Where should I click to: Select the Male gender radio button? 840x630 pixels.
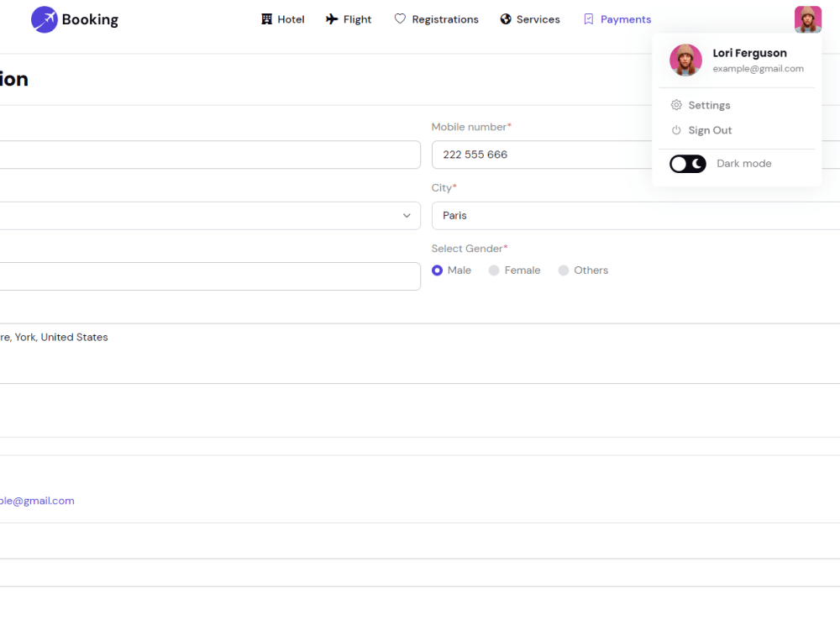tap(437, 270)
